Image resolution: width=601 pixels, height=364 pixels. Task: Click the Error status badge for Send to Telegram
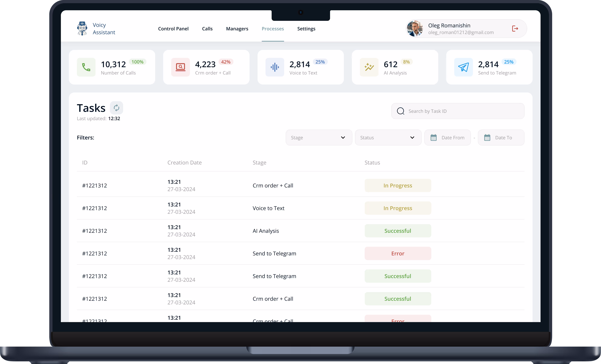point(398,253)
